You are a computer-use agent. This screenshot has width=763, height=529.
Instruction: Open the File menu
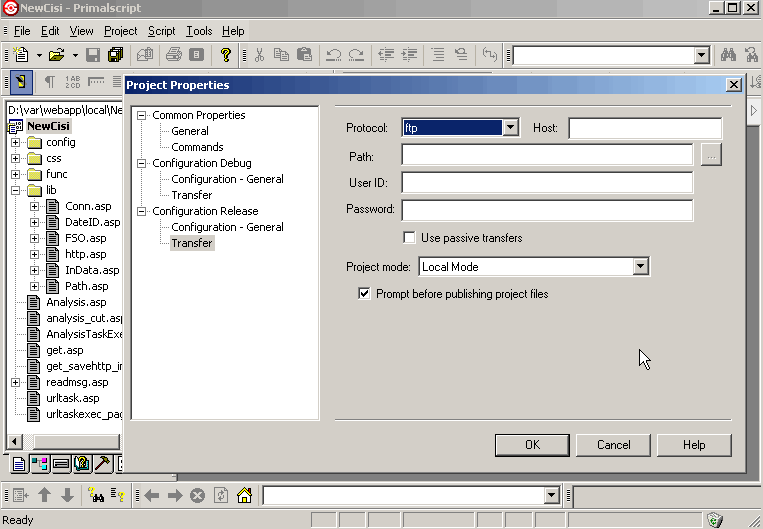click(x=22, y=31)
